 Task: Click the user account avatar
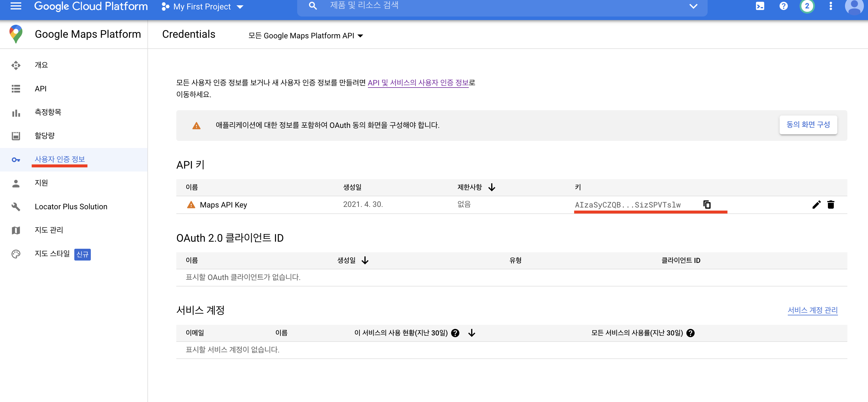[x=854, y=6]
